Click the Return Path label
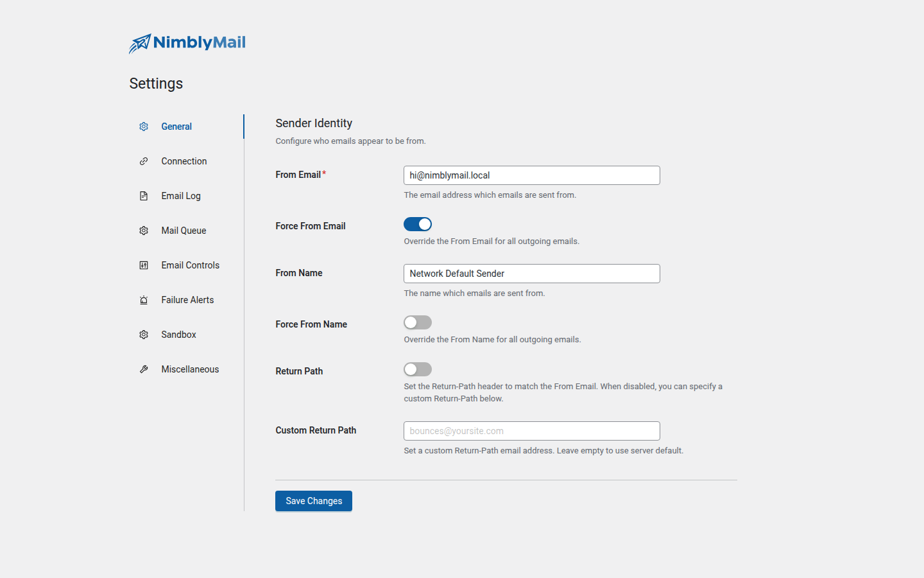The height and width of the screenshot is (578, 924). [299, 371]
